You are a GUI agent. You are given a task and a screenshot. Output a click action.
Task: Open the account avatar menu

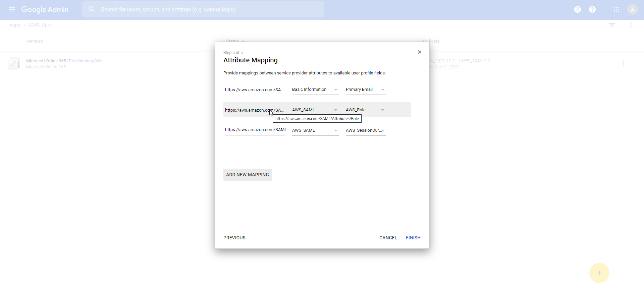(633, 9)
